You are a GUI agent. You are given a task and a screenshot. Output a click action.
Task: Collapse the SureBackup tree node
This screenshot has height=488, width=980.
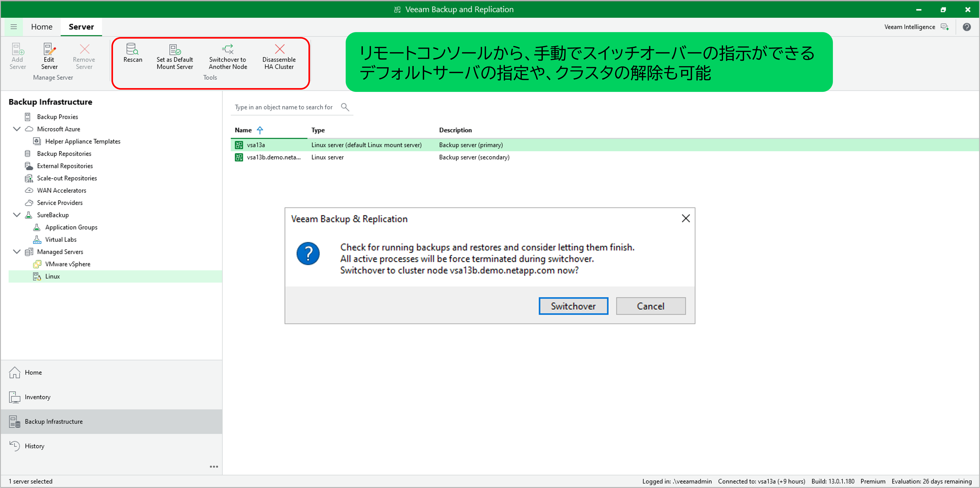[17, 215]
